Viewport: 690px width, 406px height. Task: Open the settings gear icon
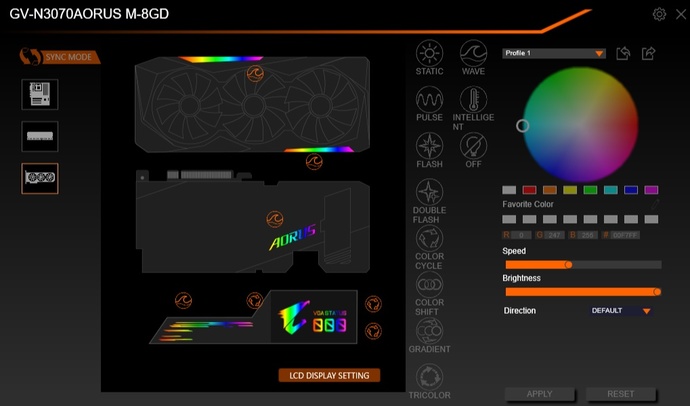[659, 14]
